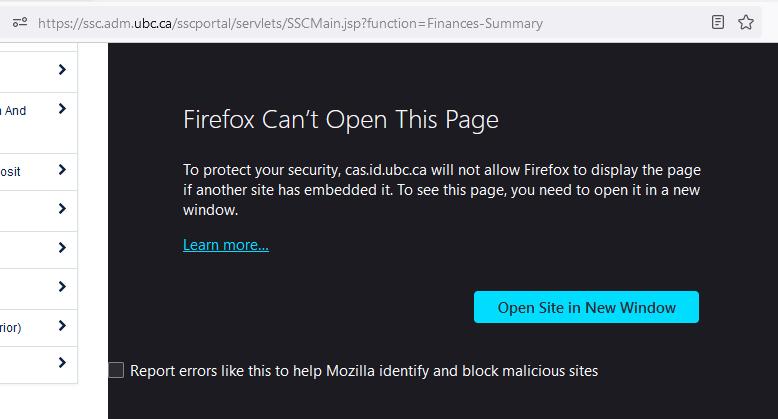Click Open Site in New Window button
778x419 pixels.
point(586,307)
